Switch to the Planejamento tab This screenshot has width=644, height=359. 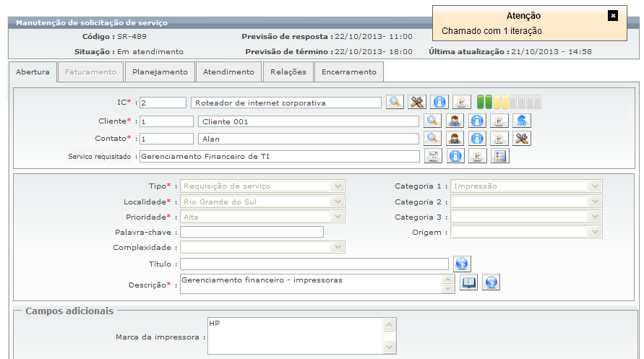coord(160,72)
